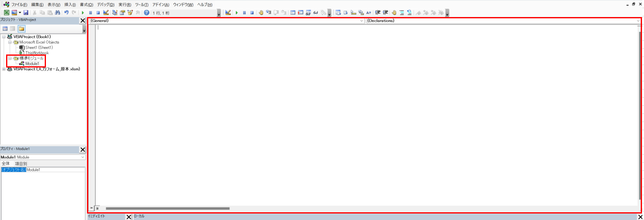The image size is (644, 220).
Task: Click the List Constants icon
Action: click(x=346, y=13)
